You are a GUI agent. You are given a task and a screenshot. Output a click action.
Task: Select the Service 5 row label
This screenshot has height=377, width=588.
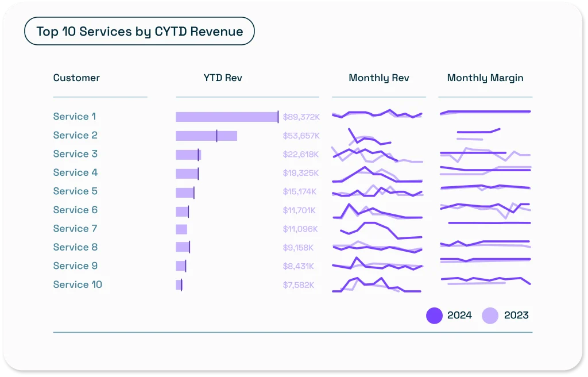tap(75, 191)
